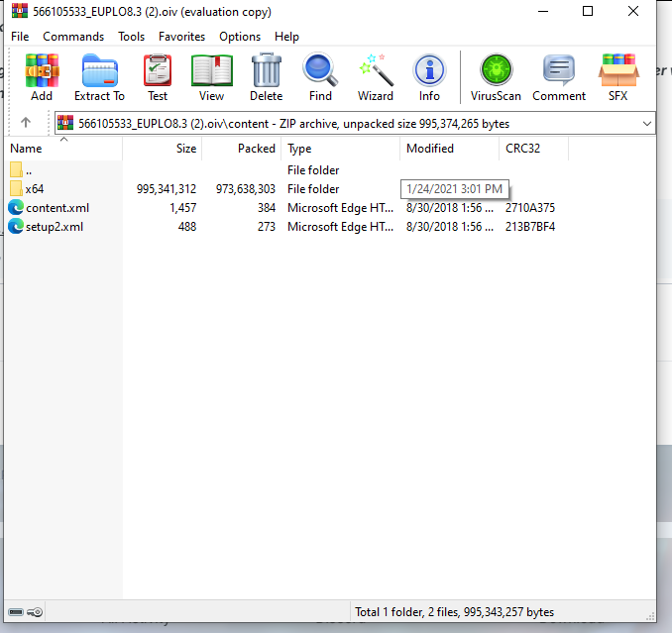The width and height of the screenshot is (672, 633).
Task: Select the parent folder '..' icon
Action: click(x=16, y=169)
